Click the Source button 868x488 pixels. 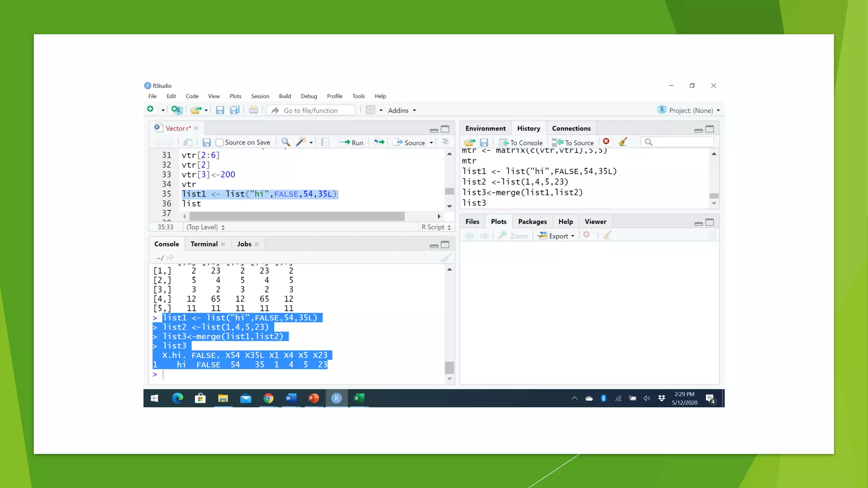410,142
